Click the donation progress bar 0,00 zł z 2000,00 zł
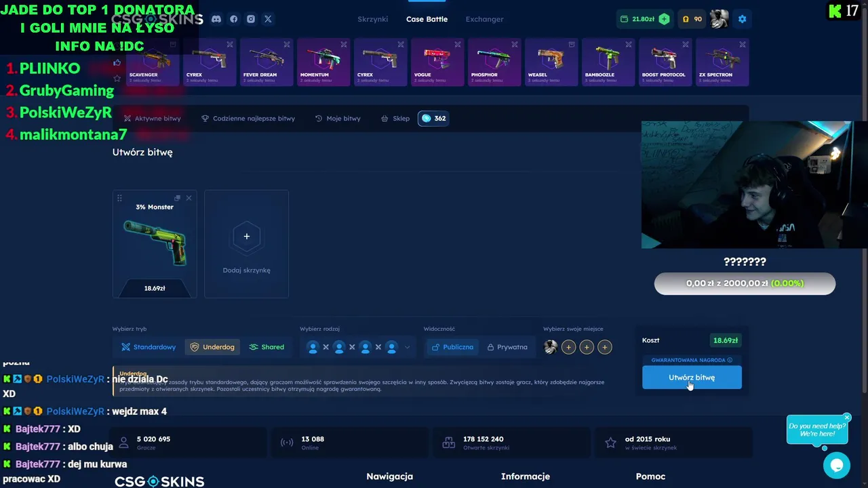This screenshot has width=868, height=488. point(745,283)
